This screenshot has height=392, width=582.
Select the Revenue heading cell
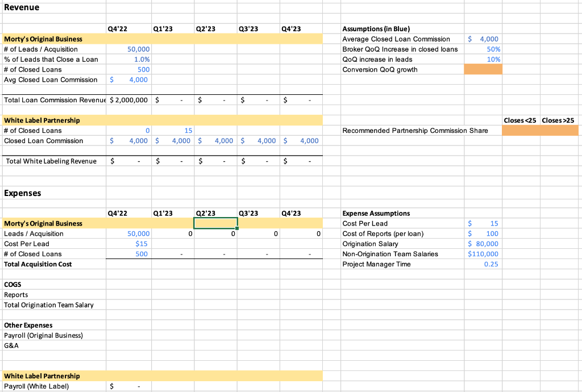[x=22, y=7]
